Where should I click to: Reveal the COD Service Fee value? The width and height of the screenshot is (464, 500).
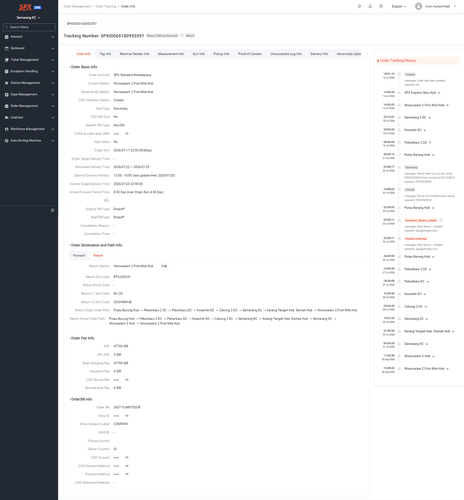pyautogui.click(x=127, y=380)
